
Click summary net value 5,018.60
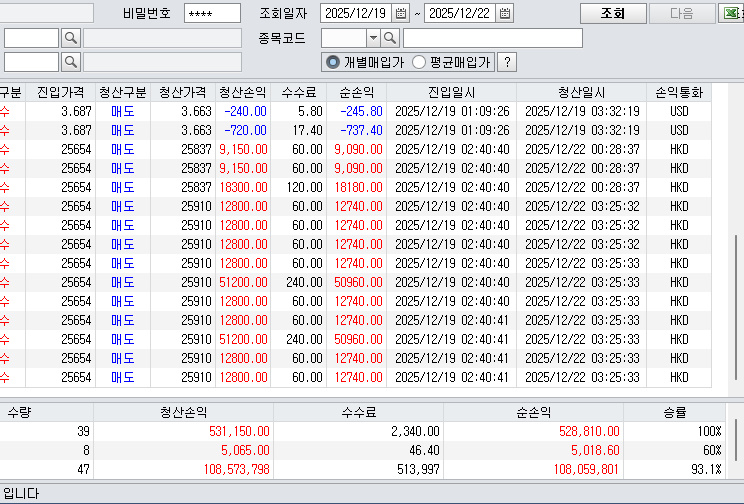[534, 450]
